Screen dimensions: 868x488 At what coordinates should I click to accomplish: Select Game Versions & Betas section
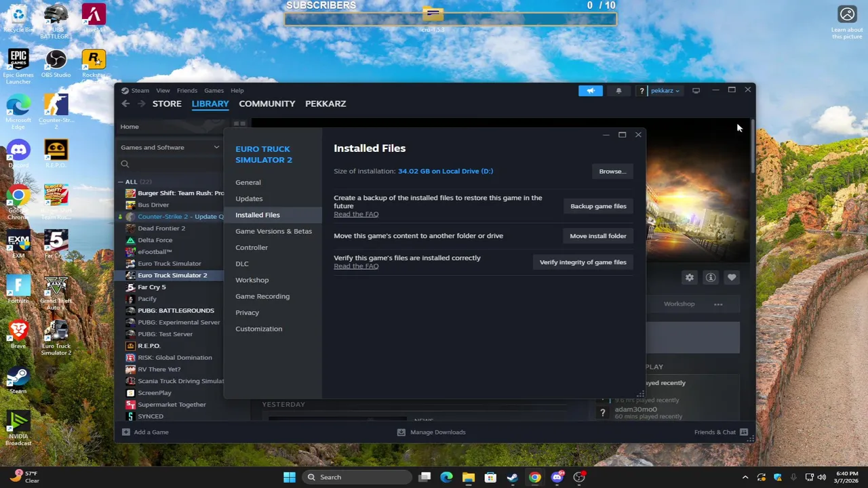tap(273, 231)
